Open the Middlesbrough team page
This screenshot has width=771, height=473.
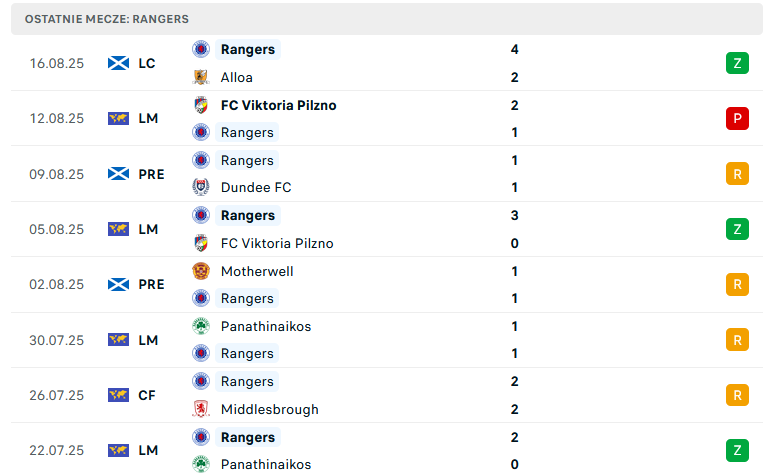[x=269, y=409]
